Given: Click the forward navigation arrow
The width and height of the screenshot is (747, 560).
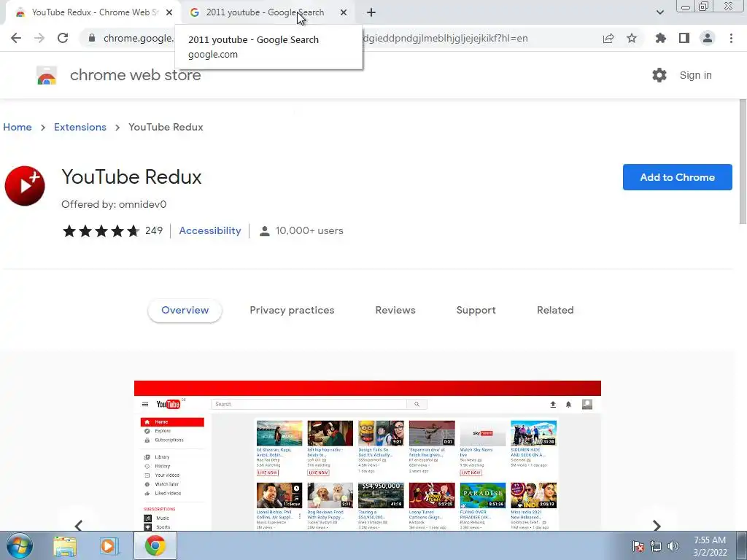Looking at the screenshot, I should 39,38.
